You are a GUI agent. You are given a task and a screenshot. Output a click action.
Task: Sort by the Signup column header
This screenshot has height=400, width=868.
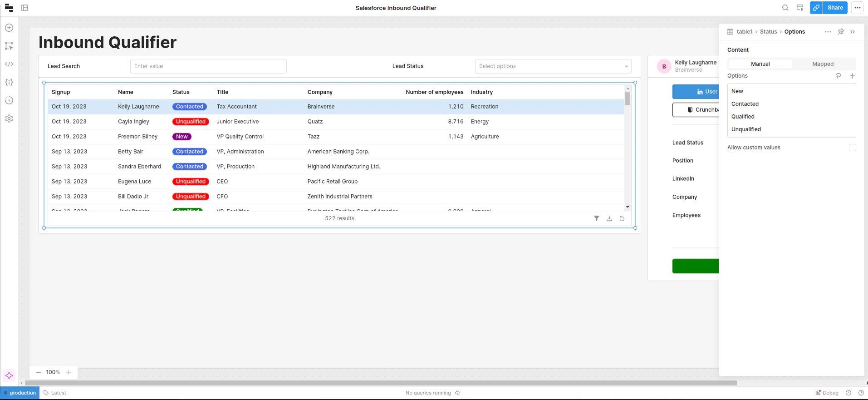point(61,92)
